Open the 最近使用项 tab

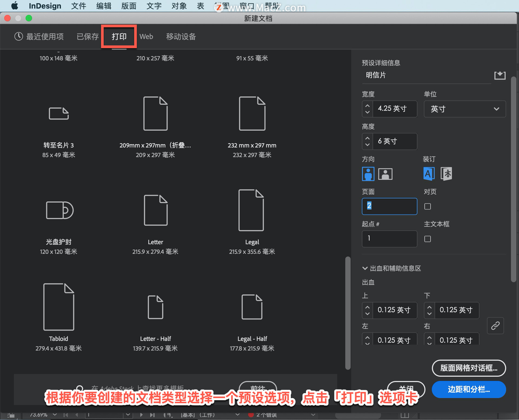pyautogui.click(x=39, y=36)
